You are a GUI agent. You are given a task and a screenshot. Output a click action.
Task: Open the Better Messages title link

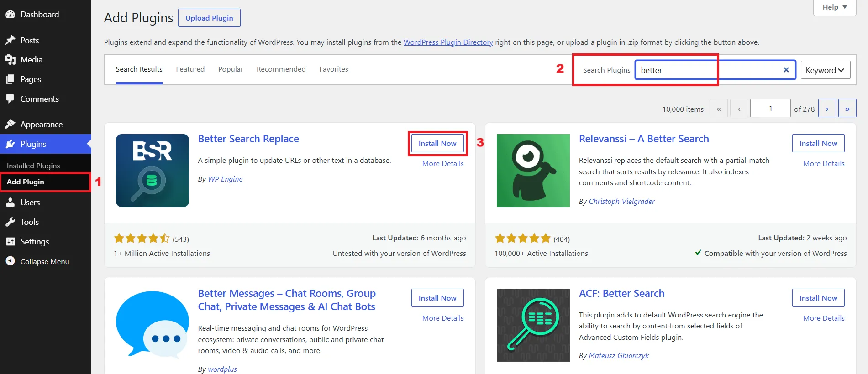[287, 300]
